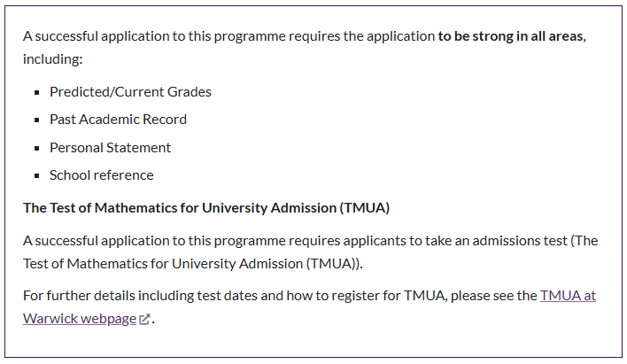Image resolution: width=627 pixels, height=364 pixels.
Task: Click the bullet marker beside School reference
Action: 37,175
